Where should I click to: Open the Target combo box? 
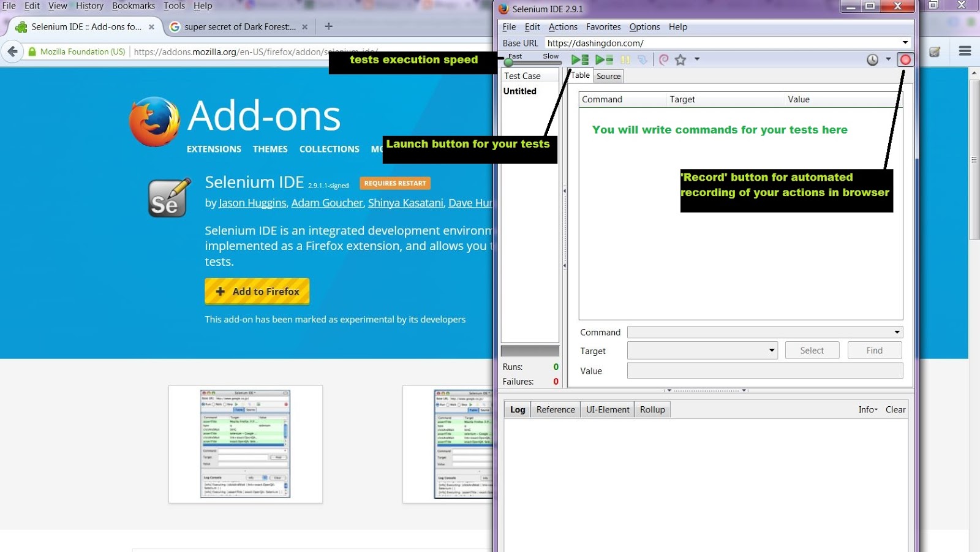(703, 350)
